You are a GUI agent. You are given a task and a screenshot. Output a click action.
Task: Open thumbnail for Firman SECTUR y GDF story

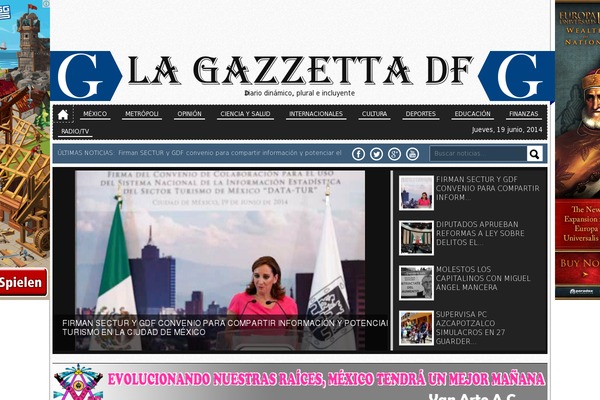(416, 193)
